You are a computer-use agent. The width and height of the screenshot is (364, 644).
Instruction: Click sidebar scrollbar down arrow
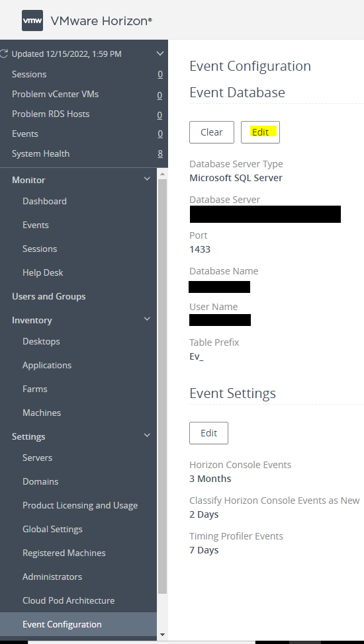[162, 634]
